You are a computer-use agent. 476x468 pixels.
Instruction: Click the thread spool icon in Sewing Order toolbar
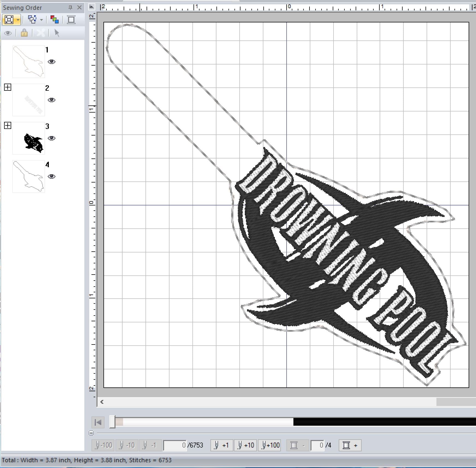click(71, 20)
